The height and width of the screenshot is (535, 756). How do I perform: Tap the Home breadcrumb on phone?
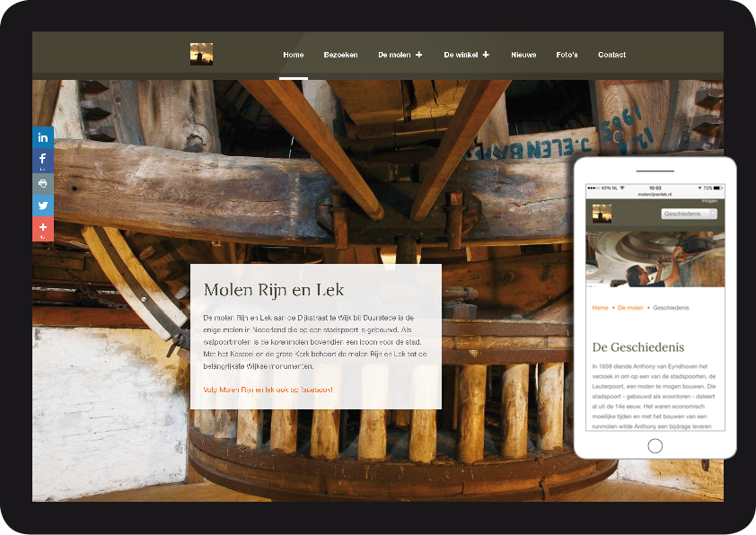point(600,308)
